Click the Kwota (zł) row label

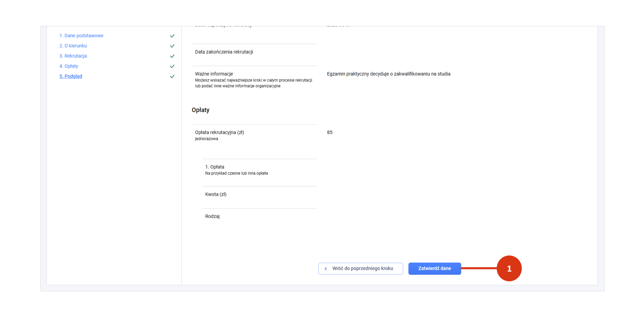tap(216, 194)
